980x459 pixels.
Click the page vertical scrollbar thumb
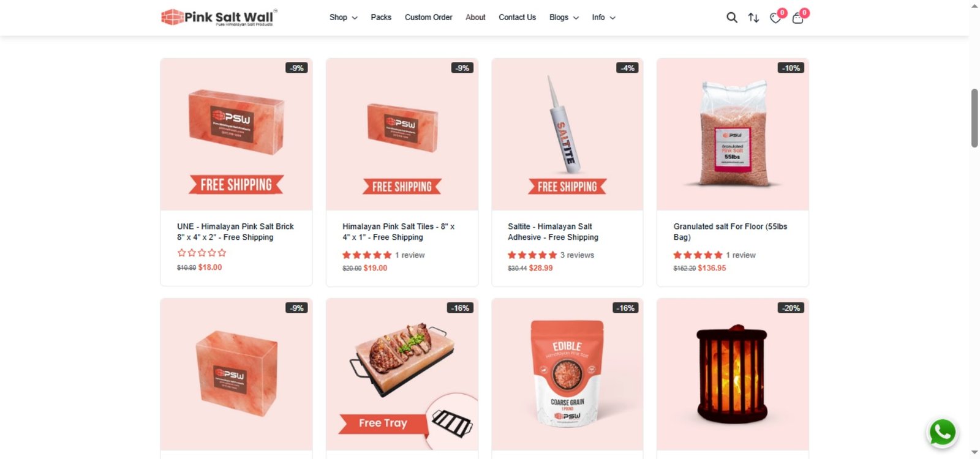pos(974,118)
